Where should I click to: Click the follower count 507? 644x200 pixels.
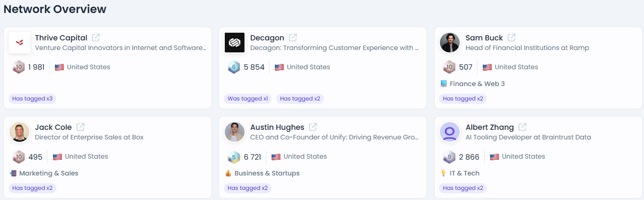[x=465, y=67]
